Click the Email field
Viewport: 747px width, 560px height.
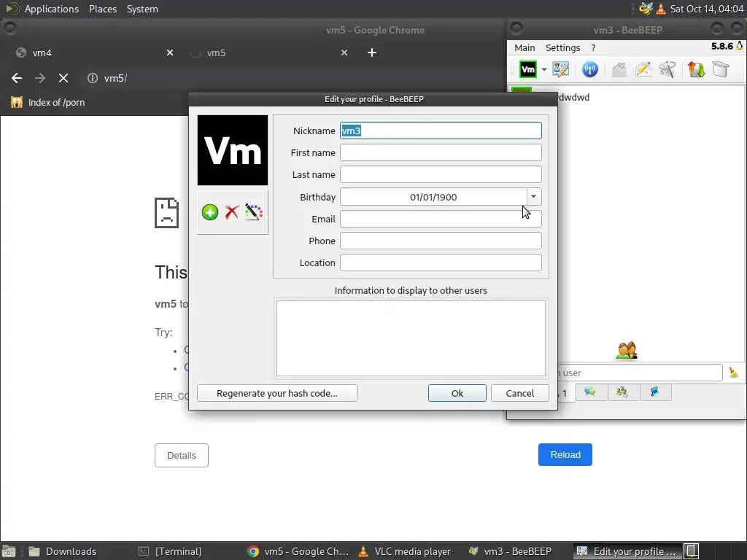[x=441, y=219]
